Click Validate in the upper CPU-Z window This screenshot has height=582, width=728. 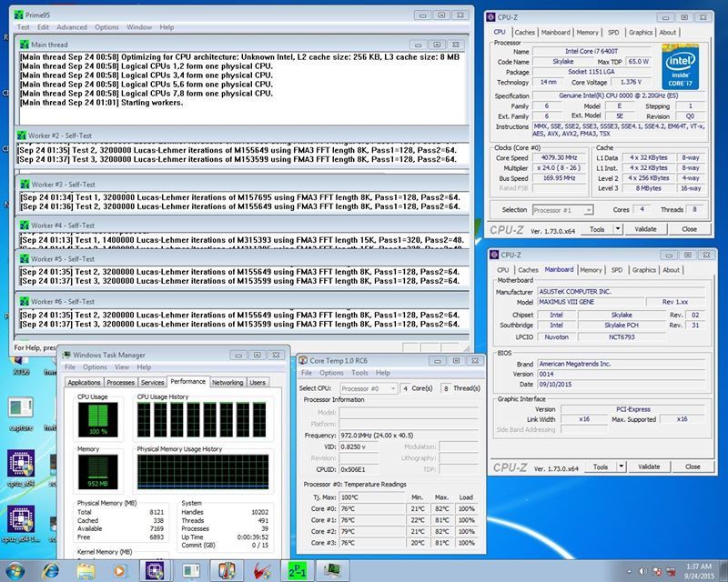tap(645, 229)
